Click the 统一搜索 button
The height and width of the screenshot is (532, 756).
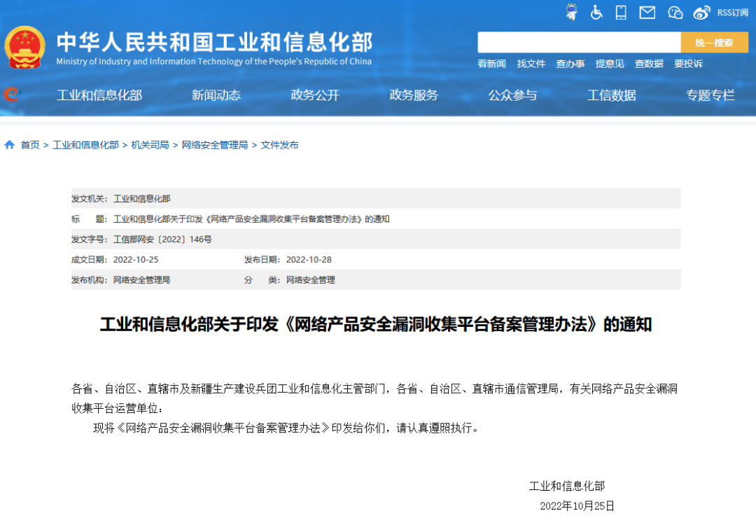(714, 43)
